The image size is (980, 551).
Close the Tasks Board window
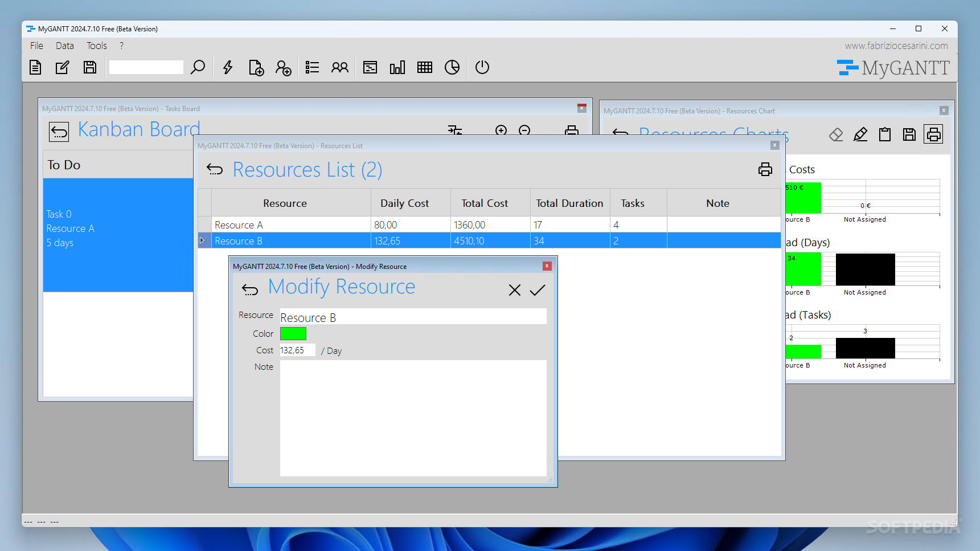click(x=581, y=108)
